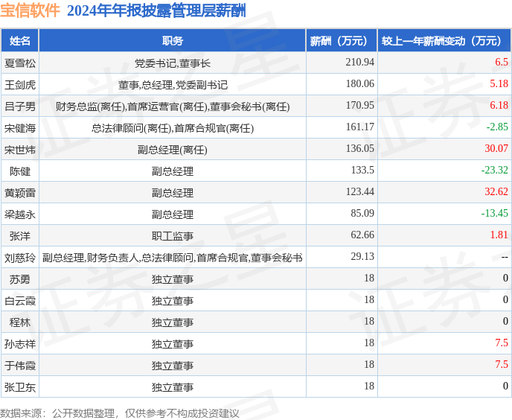512x420 pixels.
Task: Click 陈健's position 副总经理
Action: click(173, 171)
